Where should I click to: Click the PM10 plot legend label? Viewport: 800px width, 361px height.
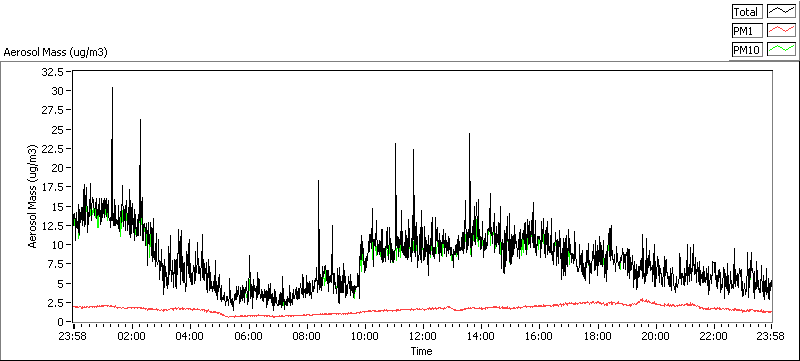pyautogui.click(x=747, y=49)
